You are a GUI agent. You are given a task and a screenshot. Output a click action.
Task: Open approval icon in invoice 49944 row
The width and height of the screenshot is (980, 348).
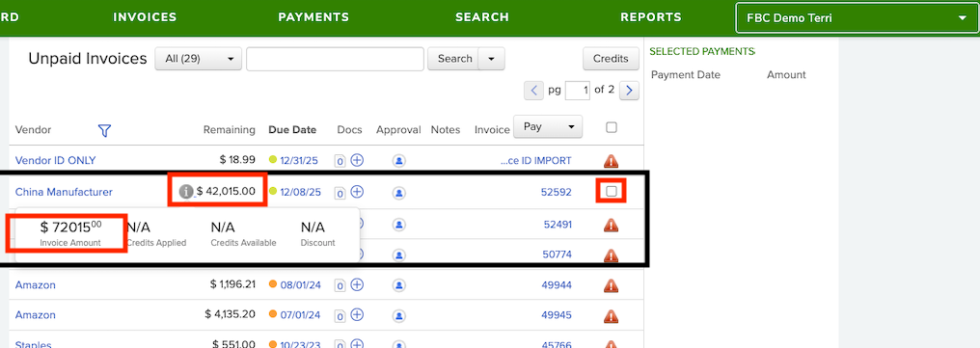pyautogui.click(x=398, y=285)
